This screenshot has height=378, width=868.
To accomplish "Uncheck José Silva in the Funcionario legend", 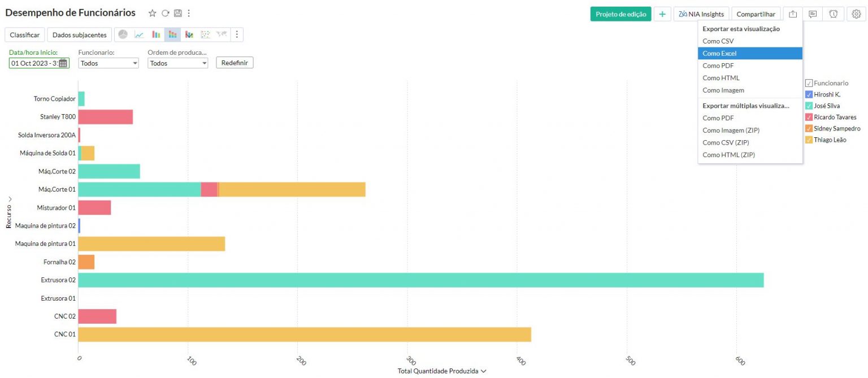I will pos(808,106).
